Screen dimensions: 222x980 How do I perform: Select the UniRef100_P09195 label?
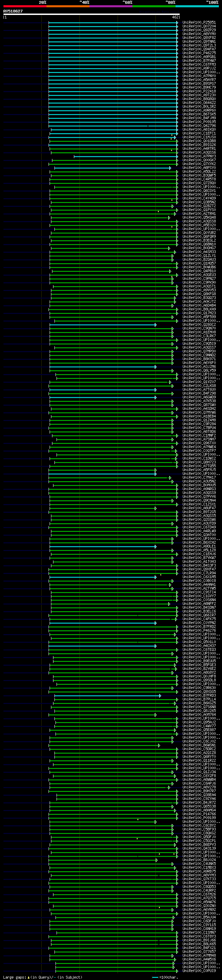tap(199, 122)
